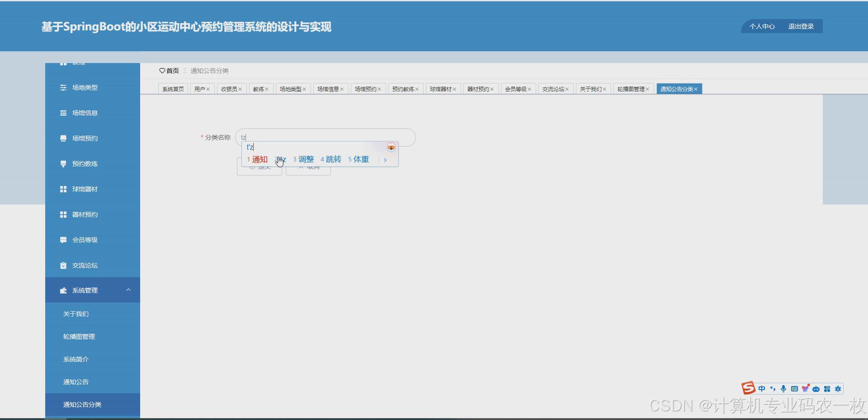Show next page of IME candidates
The height and width of the screenshot is (420, 868).
pos(385,160)
